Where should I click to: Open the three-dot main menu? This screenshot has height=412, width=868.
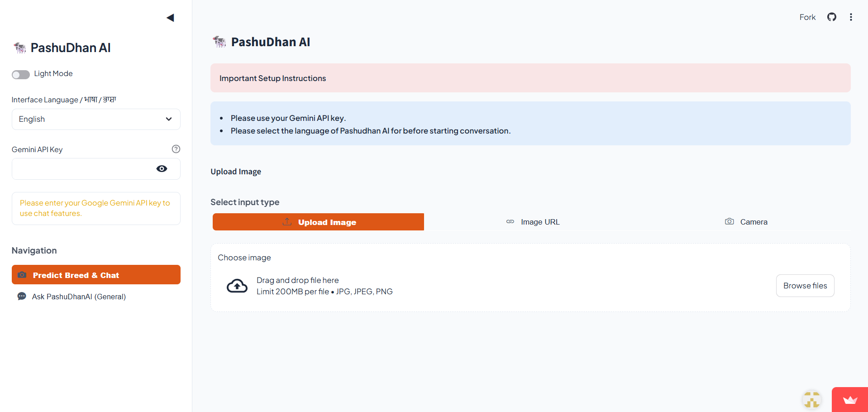pos(851,17)
